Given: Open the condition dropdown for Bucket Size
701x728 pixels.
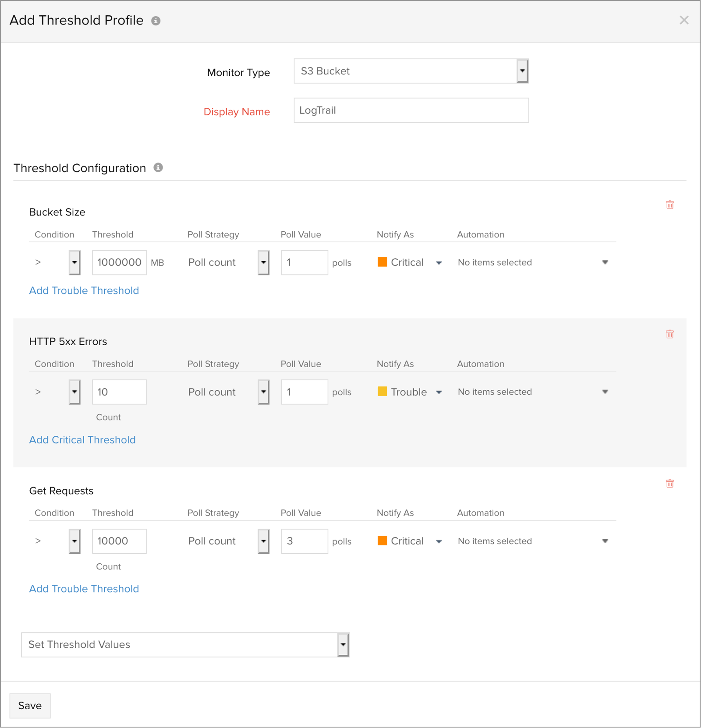Looking at the screenshot, I should (x=74, y=262).
